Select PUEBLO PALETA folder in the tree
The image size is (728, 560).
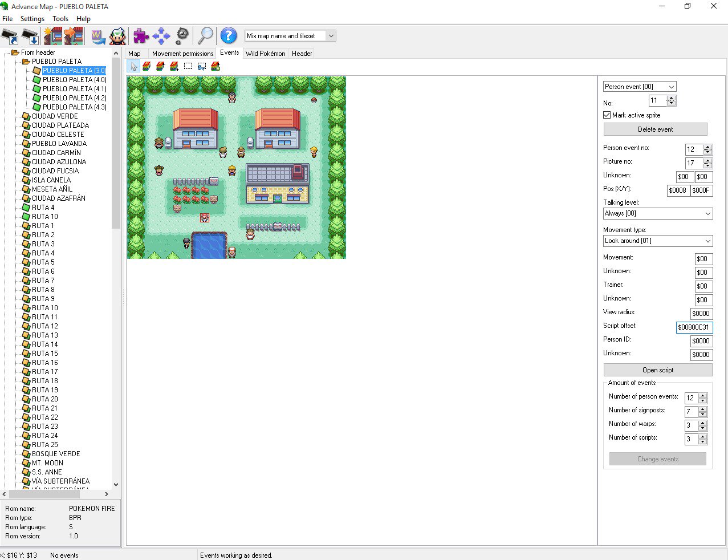pos(56,62)
